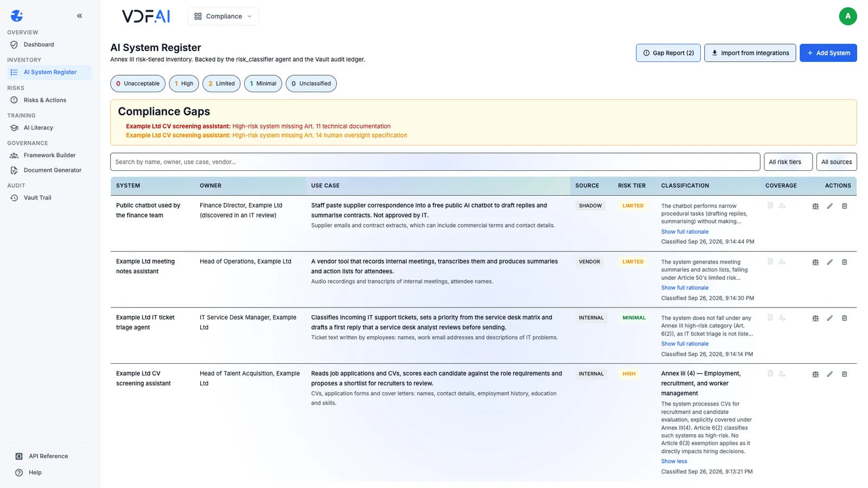Collapse the sidebar with the double-chevron icon
This screenshot has height=488, width=868.
click(x=80, y=16)
